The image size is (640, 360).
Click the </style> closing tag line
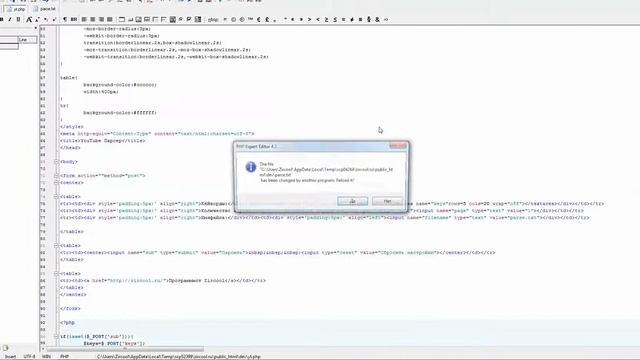pyautogui.click(x=71, y=127)
